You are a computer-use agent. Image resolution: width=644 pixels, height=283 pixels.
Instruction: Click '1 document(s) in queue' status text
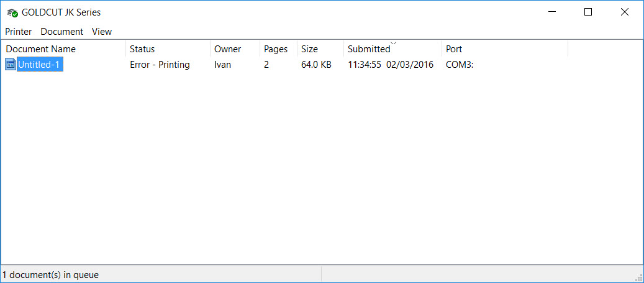(50, 275)
